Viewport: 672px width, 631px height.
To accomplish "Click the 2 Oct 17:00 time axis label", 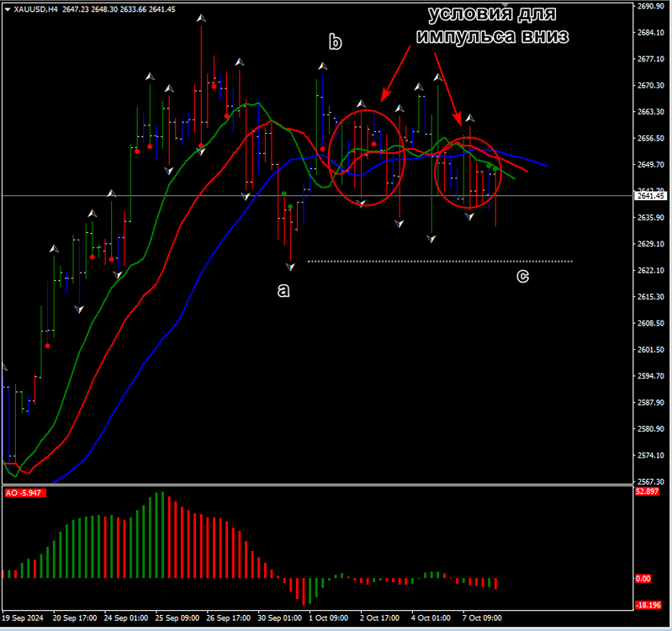I will tap(379, 618).
